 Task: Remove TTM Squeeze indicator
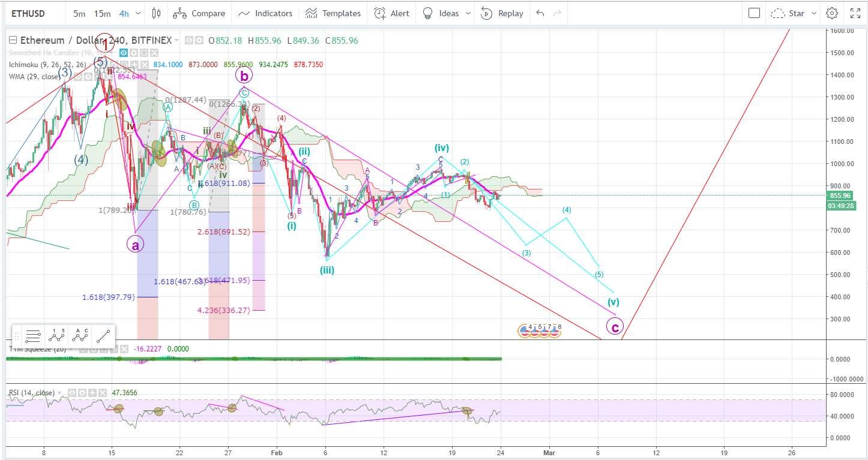[124, 348]
